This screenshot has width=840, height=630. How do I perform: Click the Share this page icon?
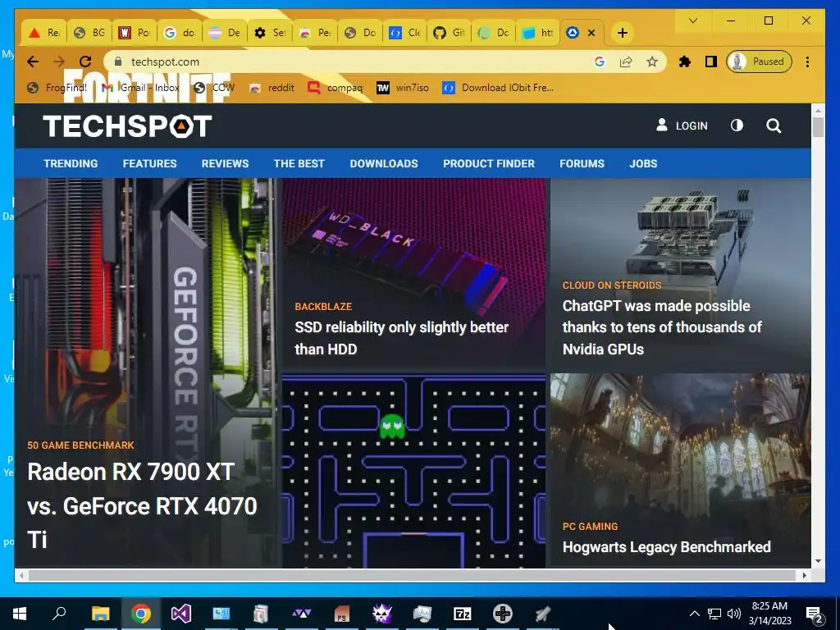626,62
